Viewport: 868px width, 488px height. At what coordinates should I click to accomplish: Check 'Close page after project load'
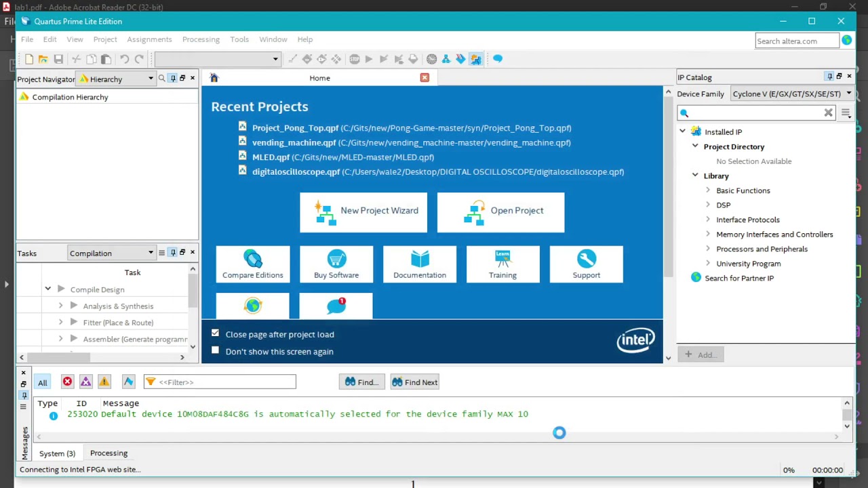tap(215, 333)
